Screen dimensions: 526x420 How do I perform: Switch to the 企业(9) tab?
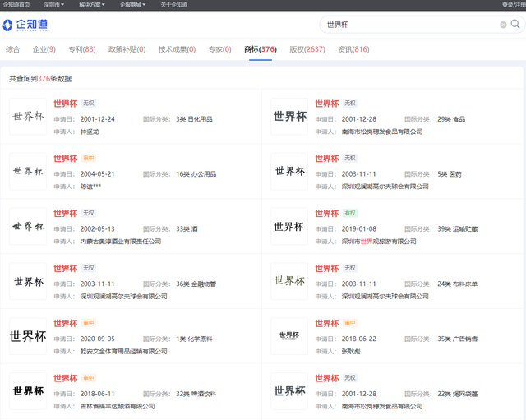coord(44,49)
